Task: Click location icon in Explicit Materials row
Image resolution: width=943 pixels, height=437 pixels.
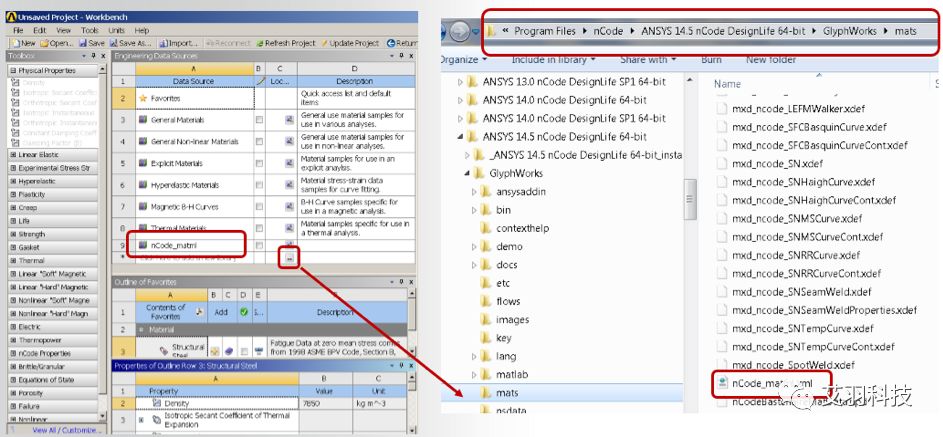Action: (289, 163)
